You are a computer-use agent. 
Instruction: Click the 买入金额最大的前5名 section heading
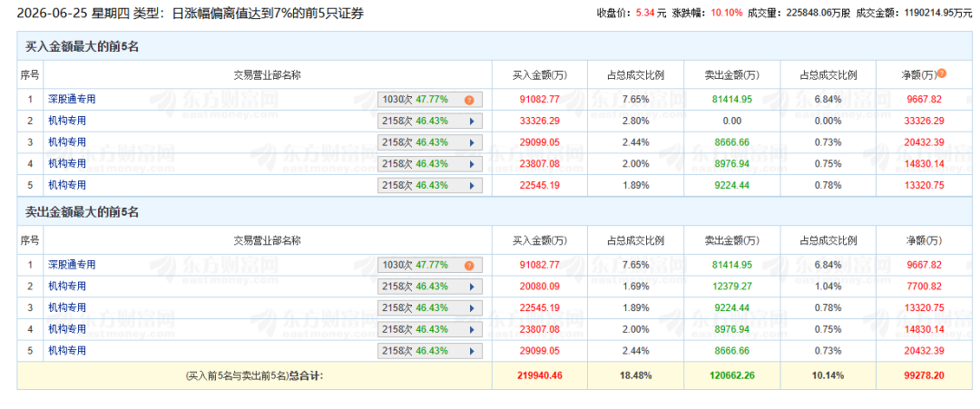point(82,47)
